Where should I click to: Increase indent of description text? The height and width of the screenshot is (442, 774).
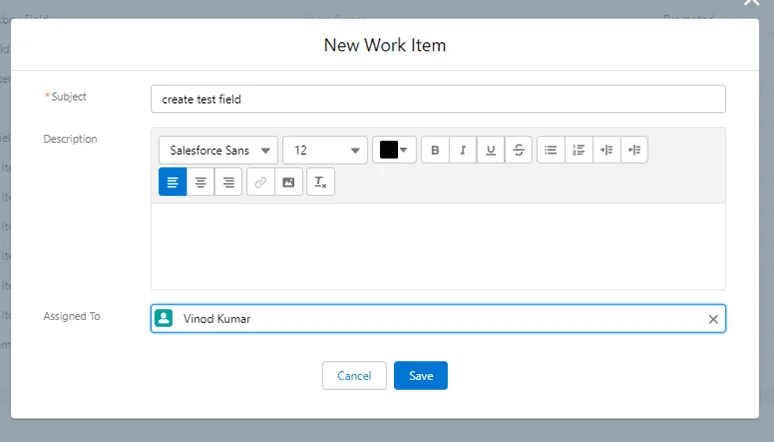(606, 150)
